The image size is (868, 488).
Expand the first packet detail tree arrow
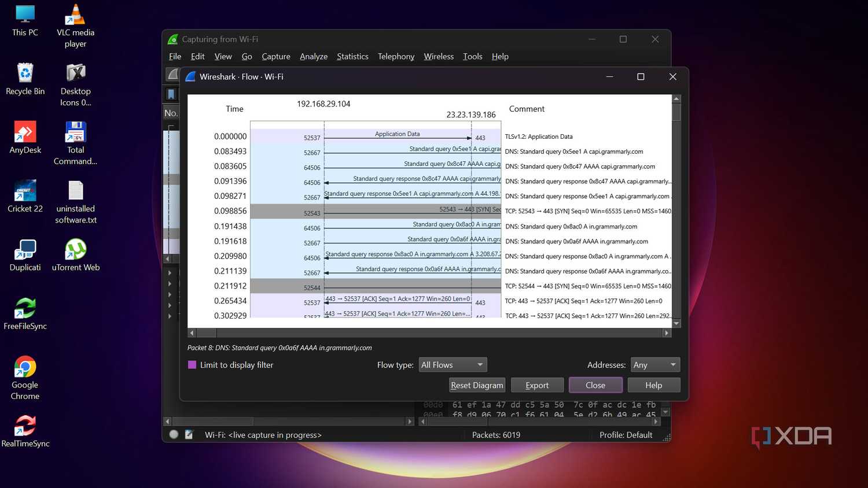point(170,272)
